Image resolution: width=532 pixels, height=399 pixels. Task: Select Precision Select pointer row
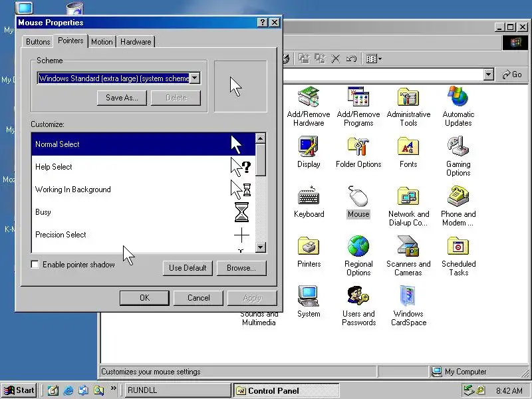coord(143,235)
